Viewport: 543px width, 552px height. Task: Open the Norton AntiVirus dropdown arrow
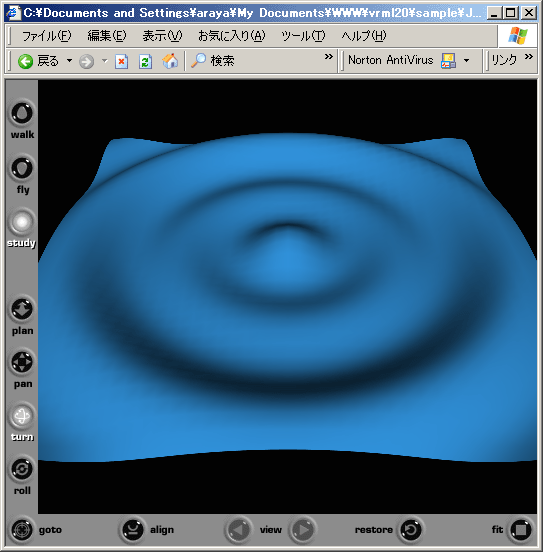pos(466,61)
